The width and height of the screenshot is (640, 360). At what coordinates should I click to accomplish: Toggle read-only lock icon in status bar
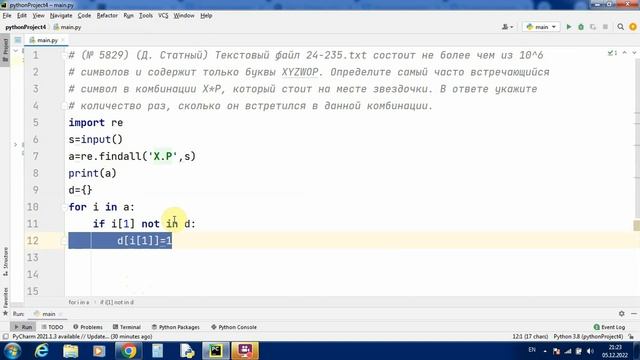coord(631,337)
